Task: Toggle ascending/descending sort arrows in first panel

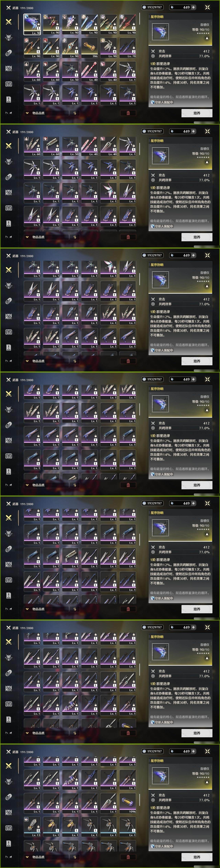Action: 75,113
